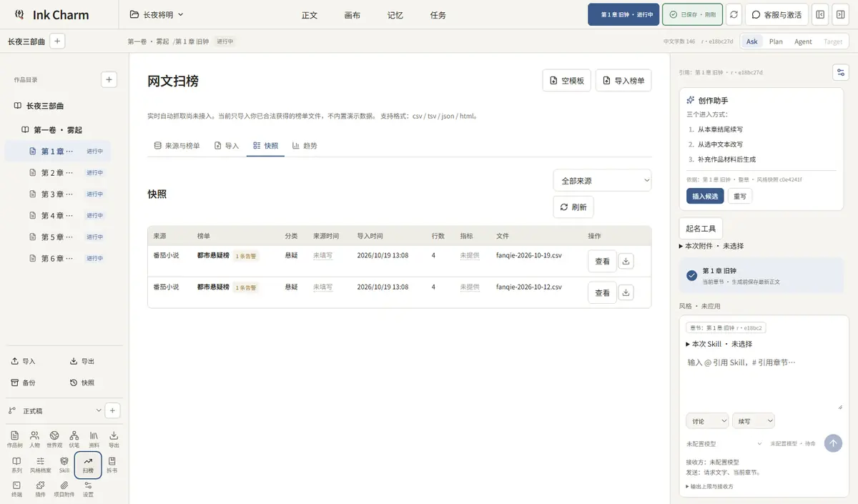The height and width of the screenshot is (504, 858).
Task: Click the 已保存 · 刷刷 status button
Action: pyautogui.click(x=692, y=14)
